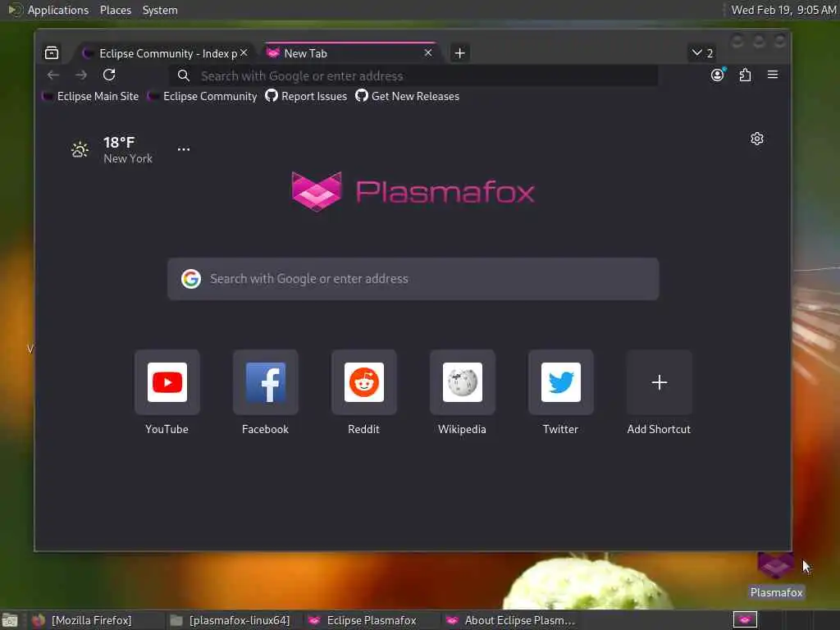The width and height of the screenshot is (840, 630).
Task: Open the extensions puzzle icon
Action: tap(745, 75)
